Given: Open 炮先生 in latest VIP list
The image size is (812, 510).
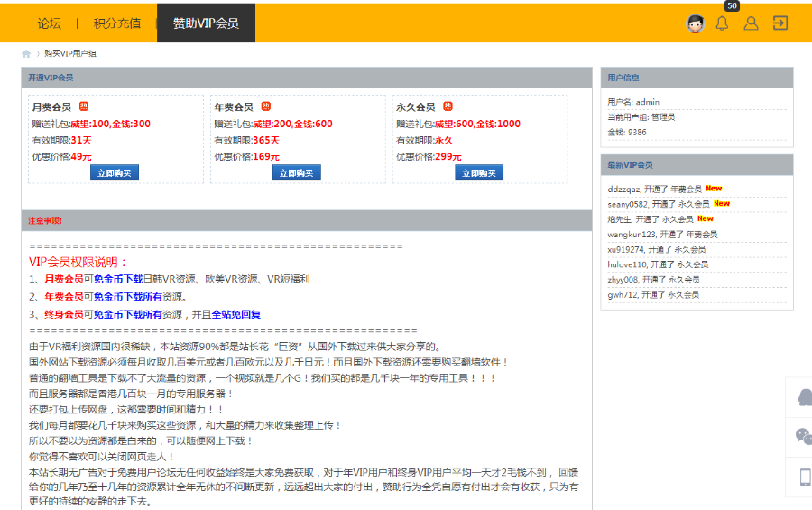Looking at the screenshot, I should pyautogui.click(x=619, y=219).
